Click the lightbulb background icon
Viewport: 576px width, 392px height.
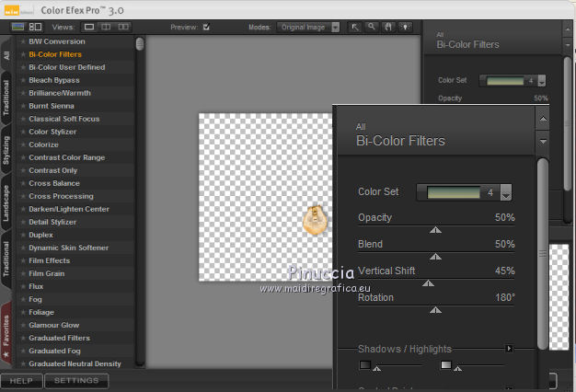coord(405,27)
